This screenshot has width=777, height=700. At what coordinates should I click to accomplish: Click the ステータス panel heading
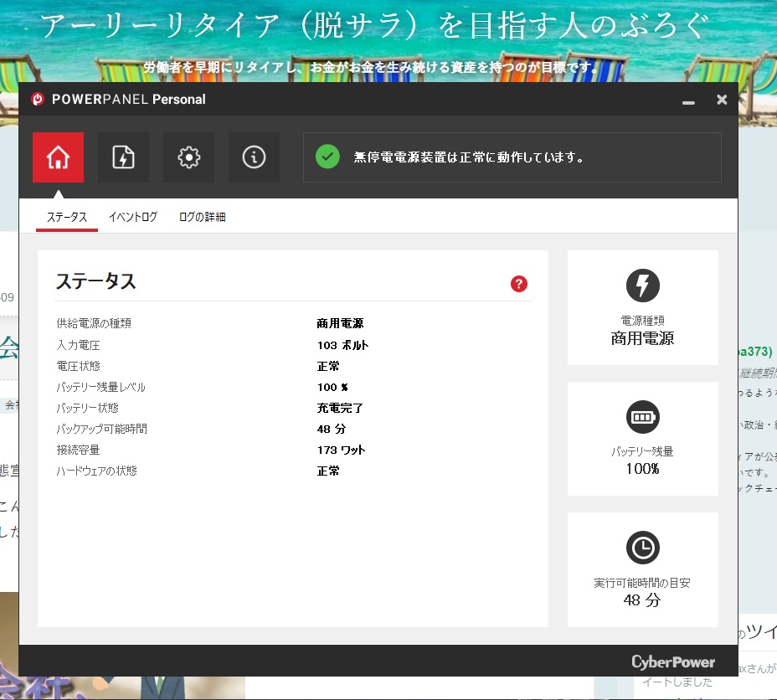(x=96, y=281)
